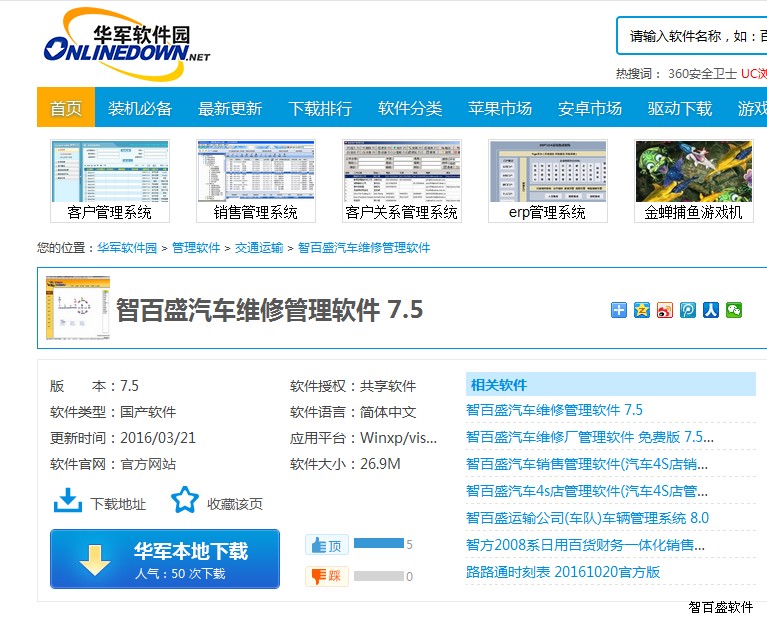Open the 软件分类 menu item

click(410, 108)
